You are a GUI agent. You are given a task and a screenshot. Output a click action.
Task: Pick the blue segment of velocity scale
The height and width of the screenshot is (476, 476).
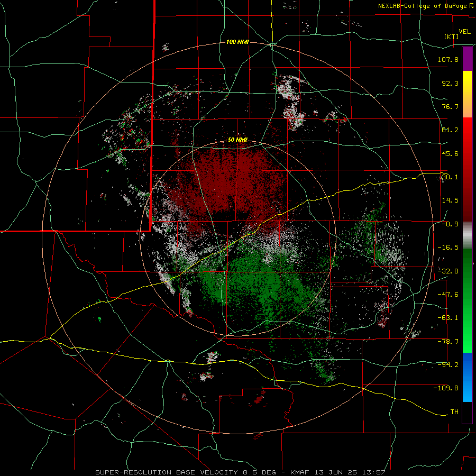coord(467,377)
